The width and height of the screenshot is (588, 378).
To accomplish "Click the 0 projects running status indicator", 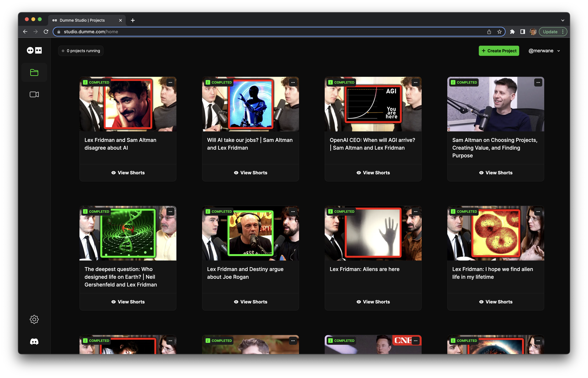I will pos(81,51).
